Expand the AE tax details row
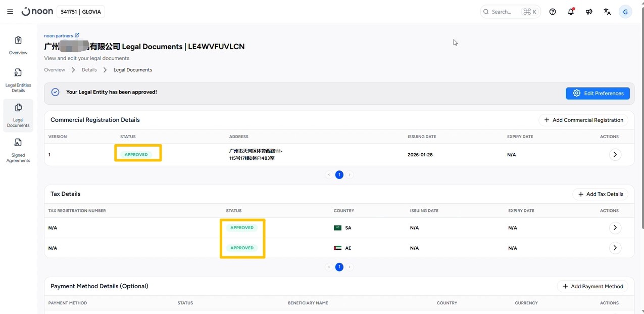Viewport: 644px width, 314px height. (615, 248)
